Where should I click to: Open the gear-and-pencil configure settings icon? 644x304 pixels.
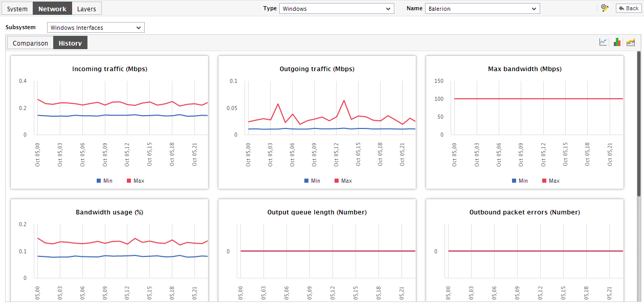pos(604,8)
